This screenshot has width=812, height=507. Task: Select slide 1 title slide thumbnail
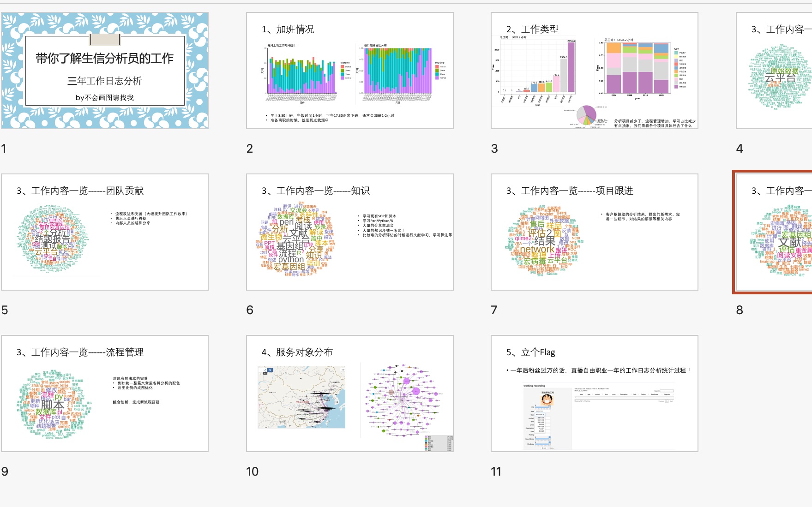[x=105, y=71]
